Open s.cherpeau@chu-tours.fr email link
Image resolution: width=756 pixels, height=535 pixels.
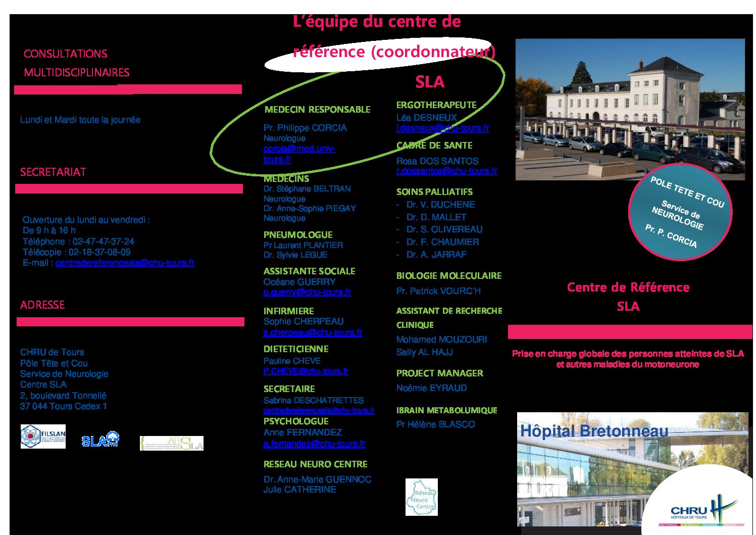[313, 332]
